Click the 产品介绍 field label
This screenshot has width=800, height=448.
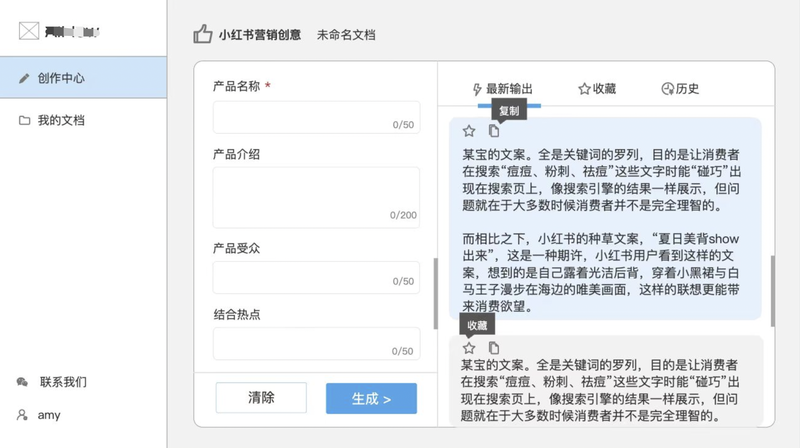237,154
